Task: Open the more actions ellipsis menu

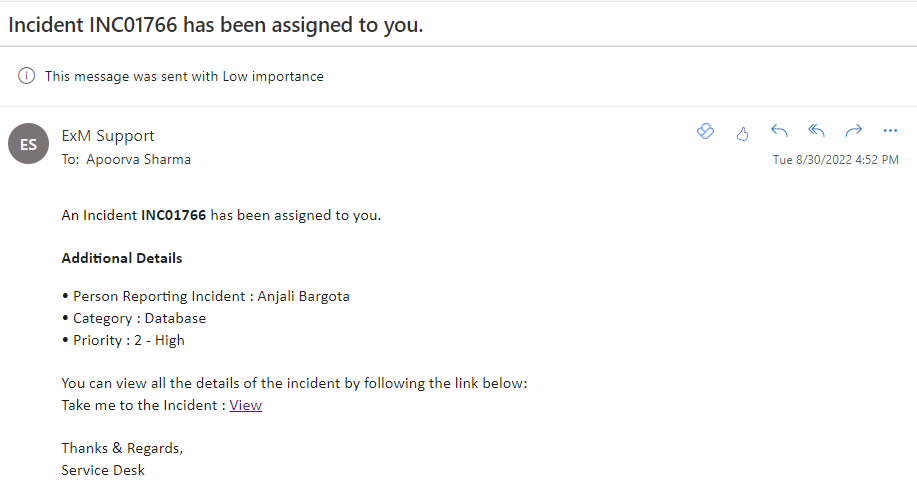Action: click(x=890, y=131)
